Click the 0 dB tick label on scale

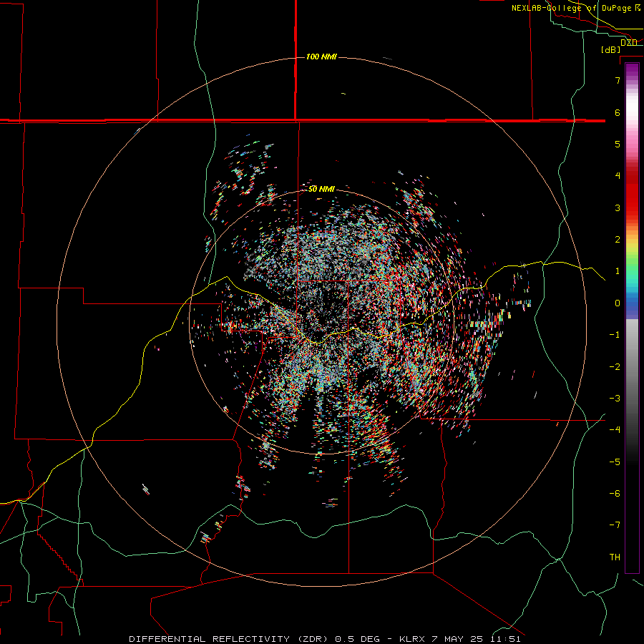click(618, 303)
